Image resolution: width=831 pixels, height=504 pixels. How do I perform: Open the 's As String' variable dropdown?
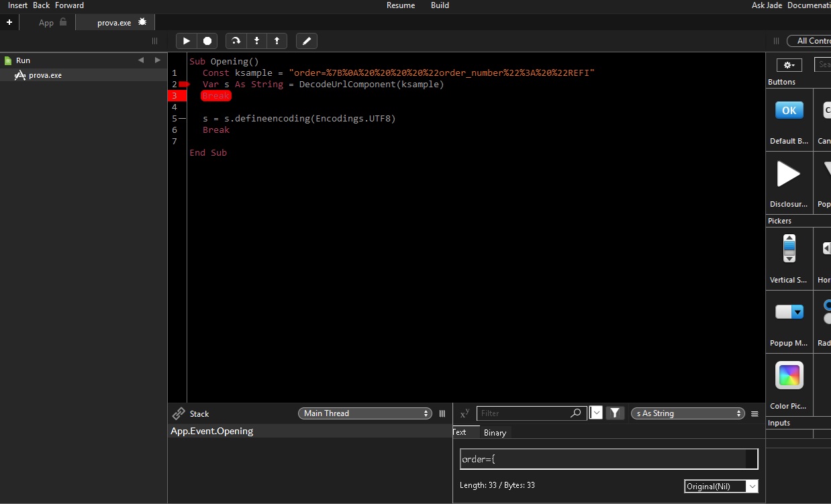688,413
